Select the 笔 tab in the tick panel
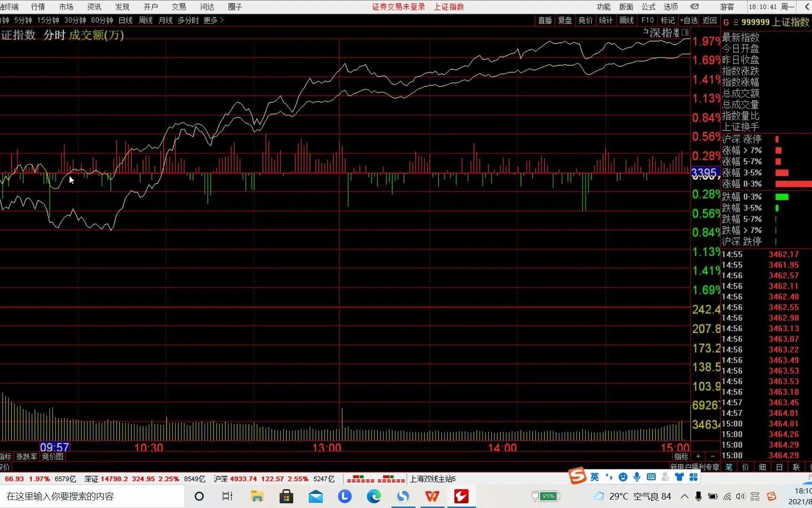Viewport: 812px width, 508px height. (729, 467)
